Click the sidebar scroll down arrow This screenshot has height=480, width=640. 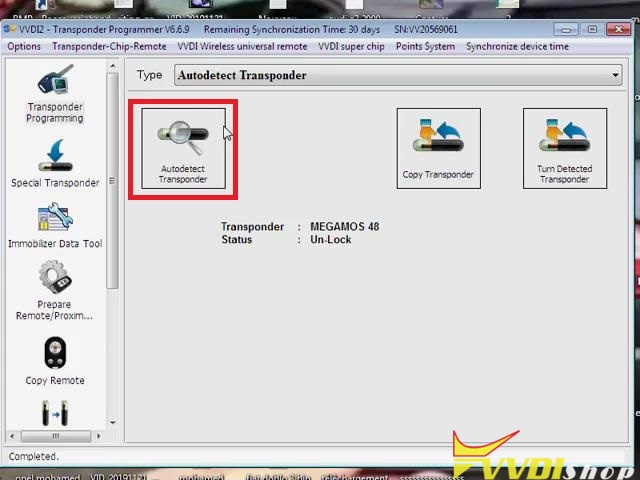point(113,422)
